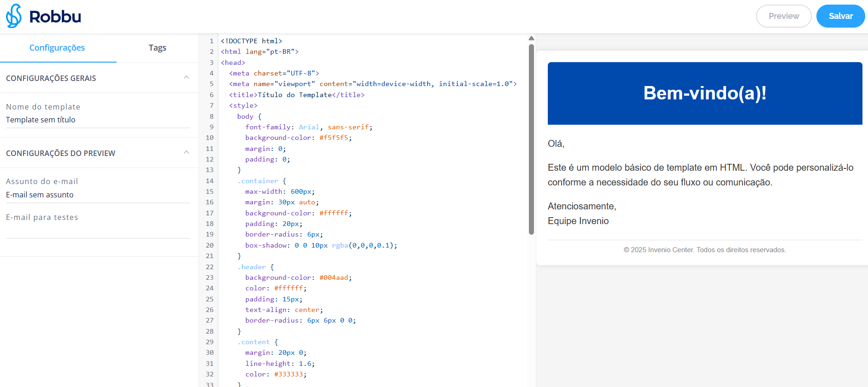Save the template with Salvar
This screenshot has width=868, height=387.
coord(840,16)
